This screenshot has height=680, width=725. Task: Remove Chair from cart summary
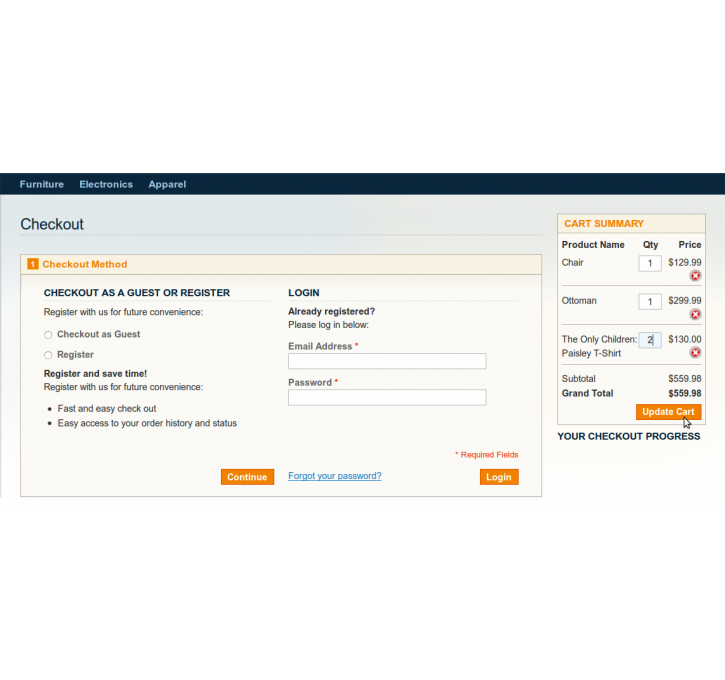click(x=695, y=276)
